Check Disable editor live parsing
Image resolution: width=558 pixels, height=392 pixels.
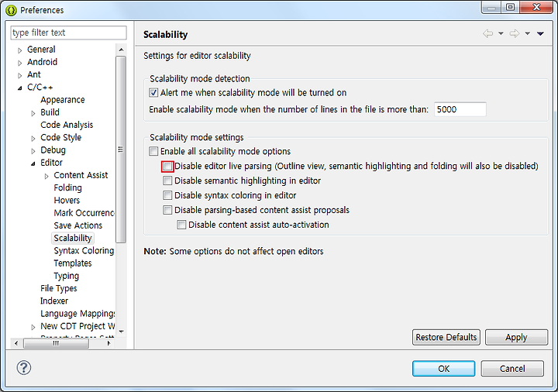[167, 166]
